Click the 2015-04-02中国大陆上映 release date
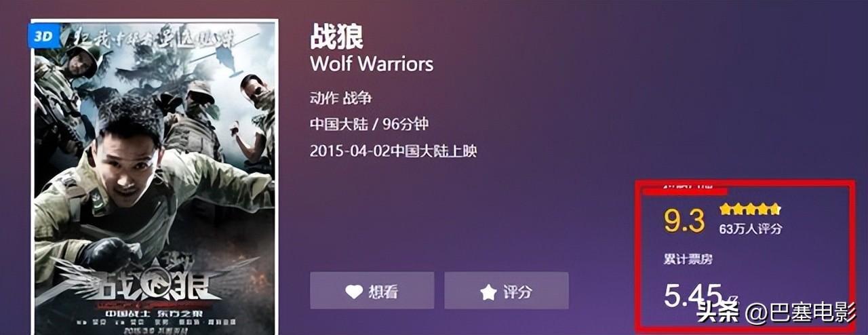This screenshot has width=868, height=335. coord(393,151)
